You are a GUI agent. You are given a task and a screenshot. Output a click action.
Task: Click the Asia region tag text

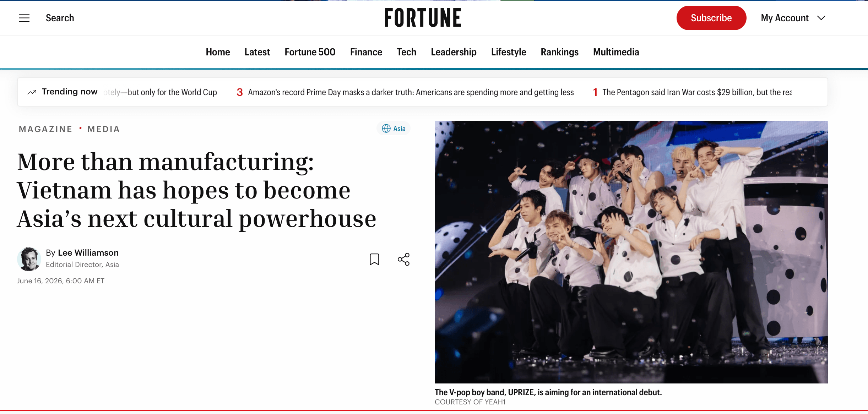(399, 129)
